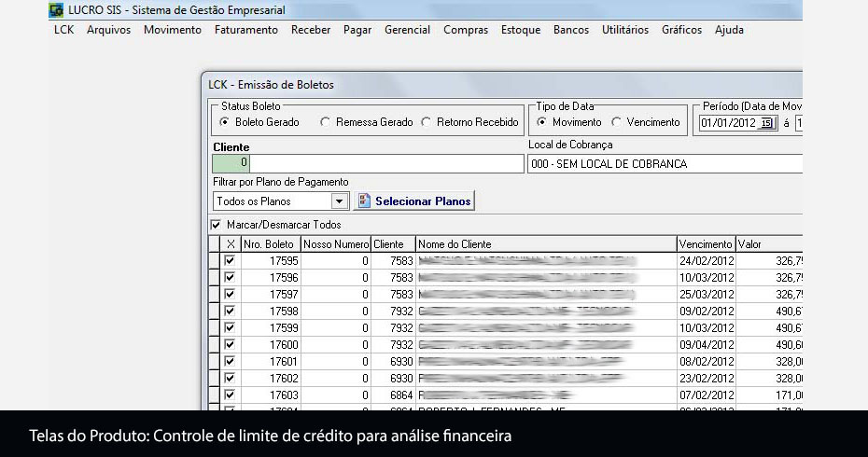Viewport: 868px width, 457px height.
Task: Click the Selecionar Planos button
Action: pos(414,201)
